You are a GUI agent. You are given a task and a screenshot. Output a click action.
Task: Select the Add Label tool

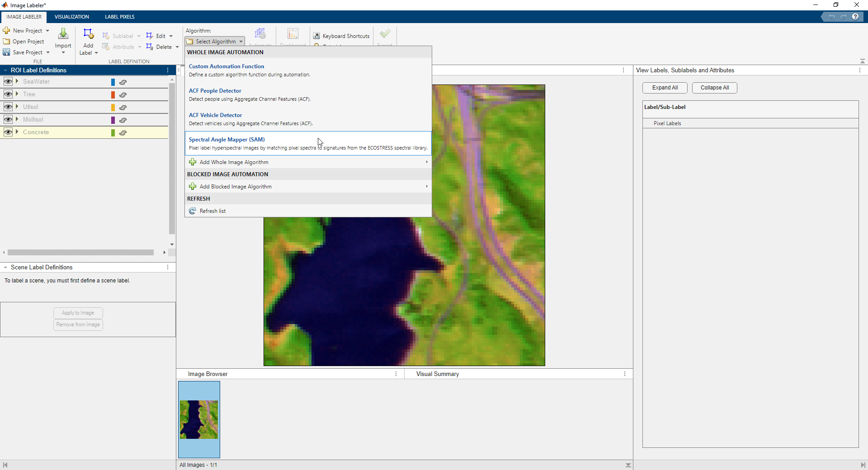pyautogui.click(x=88, y=41)
